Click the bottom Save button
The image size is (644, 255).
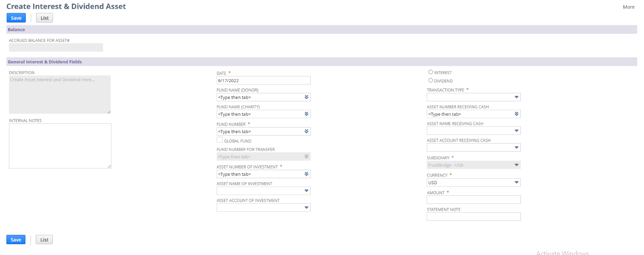16,240
